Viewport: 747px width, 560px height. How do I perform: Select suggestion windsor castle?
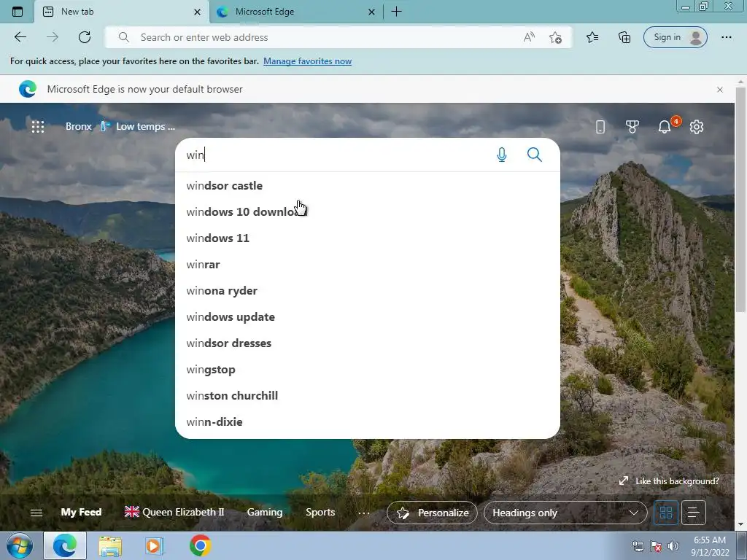click(368, 186)
